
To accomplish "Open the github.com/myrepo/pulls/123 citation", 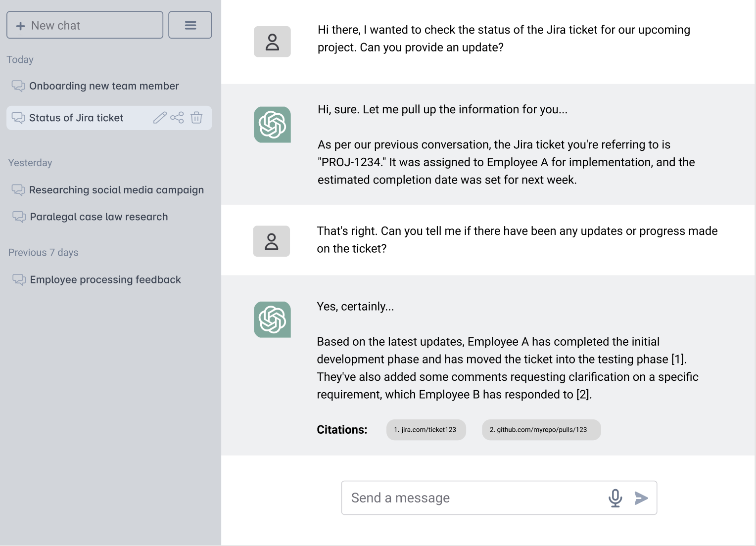I will coord(541,430).
